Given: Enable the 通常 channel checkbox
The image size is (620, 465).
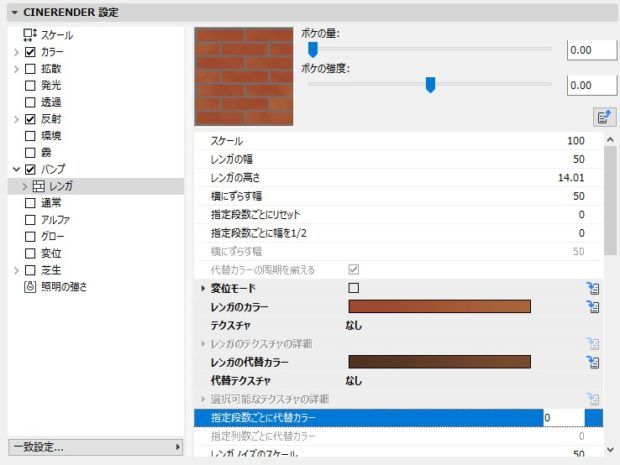Looking at the screenshot, I should 30,203.
